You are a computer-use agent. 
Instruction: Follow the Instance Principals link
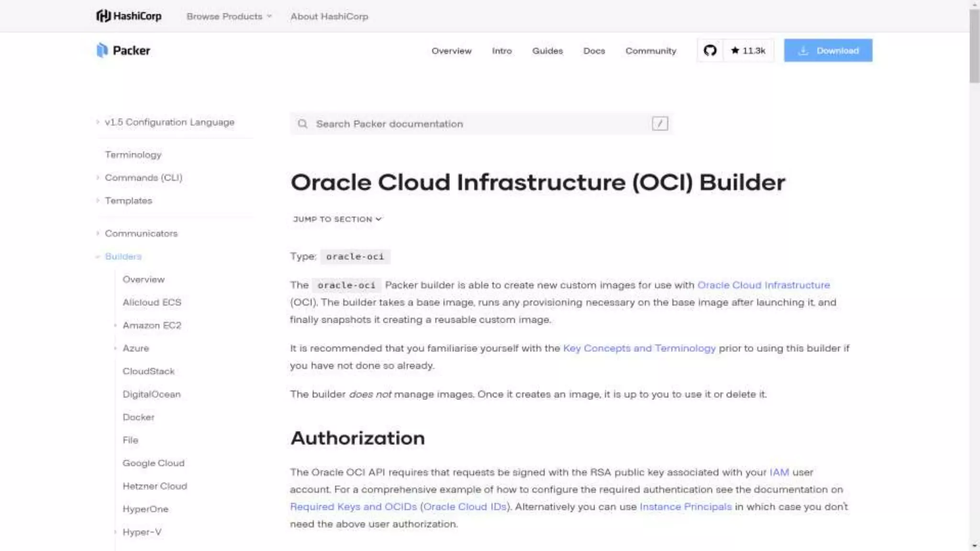point(685,507)
